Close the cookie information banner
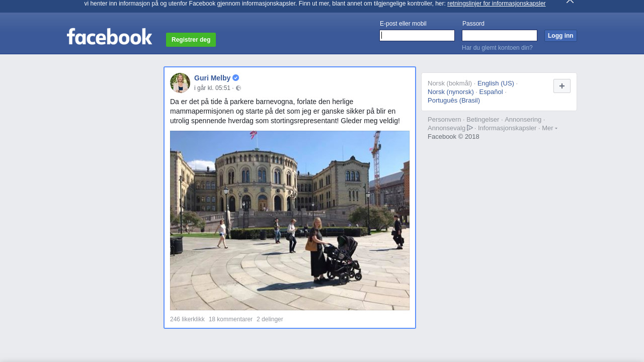 coord(570,2)
